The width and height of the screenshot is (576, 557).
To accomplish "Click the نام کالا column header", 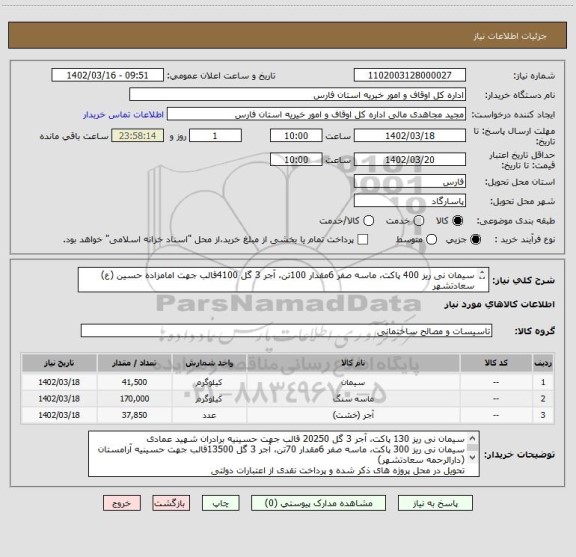I will pyautogui.click(x=353, y=363).
